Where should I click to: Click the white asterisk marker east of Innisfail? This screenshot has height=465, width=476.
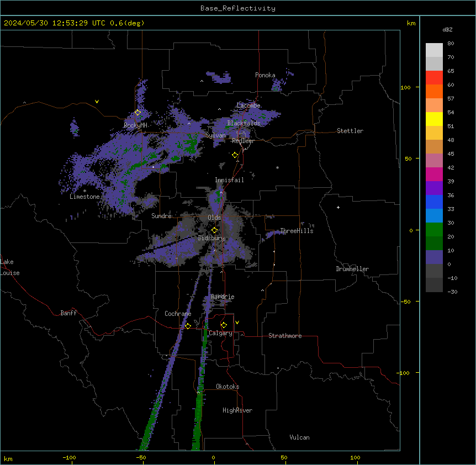(277, 167)
